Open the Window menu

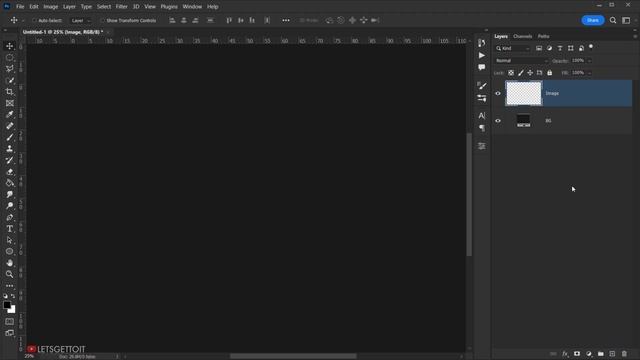192,7
